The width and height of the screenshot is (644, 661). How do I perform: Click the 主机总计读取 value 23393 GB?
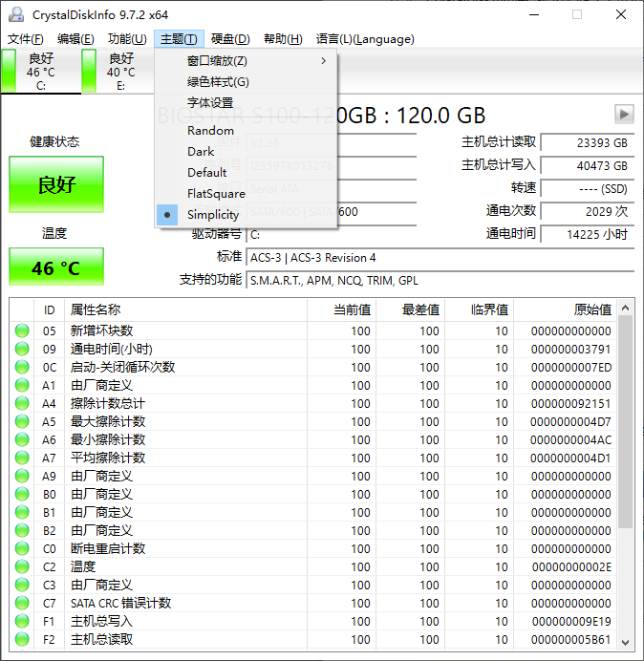point(588,142)
